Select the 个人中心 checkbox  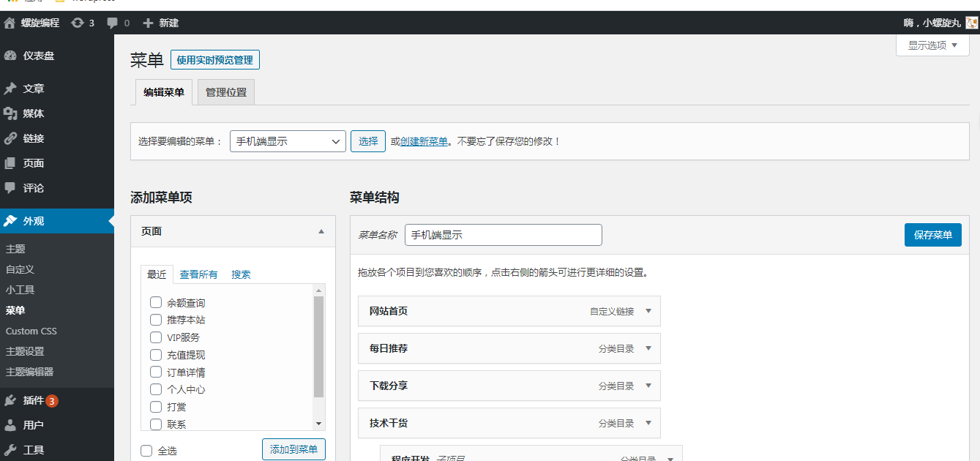156,389
